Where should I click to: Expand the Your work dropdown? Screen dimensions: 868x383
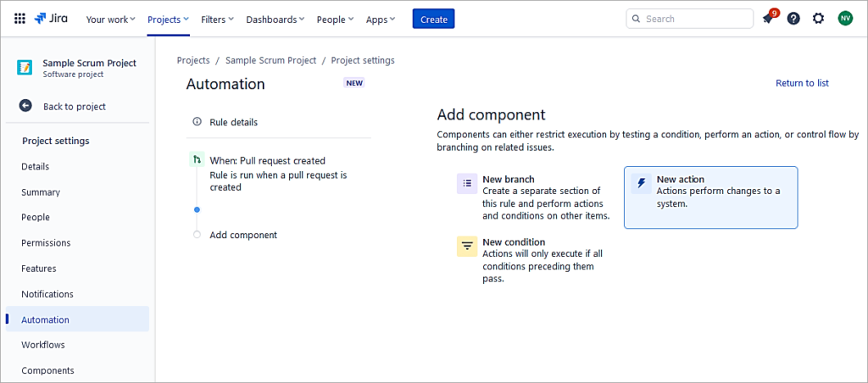(110, 19)
